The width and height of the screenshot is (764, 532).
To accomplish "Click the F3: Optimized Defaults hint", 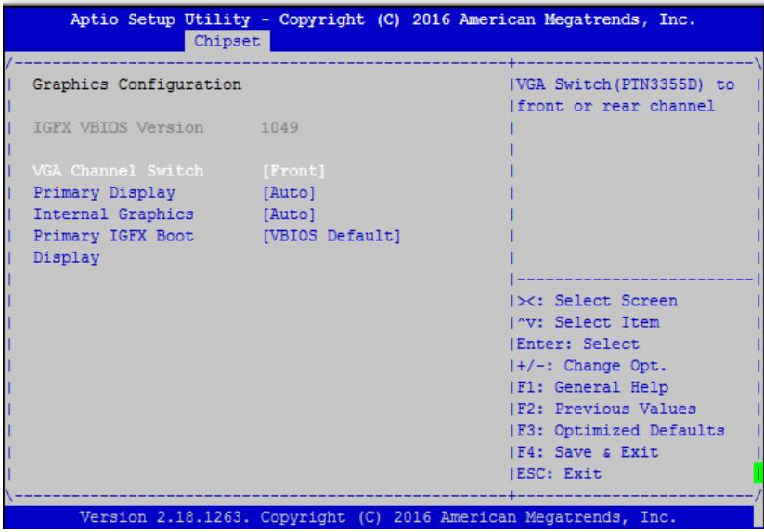I will [621, 431].
